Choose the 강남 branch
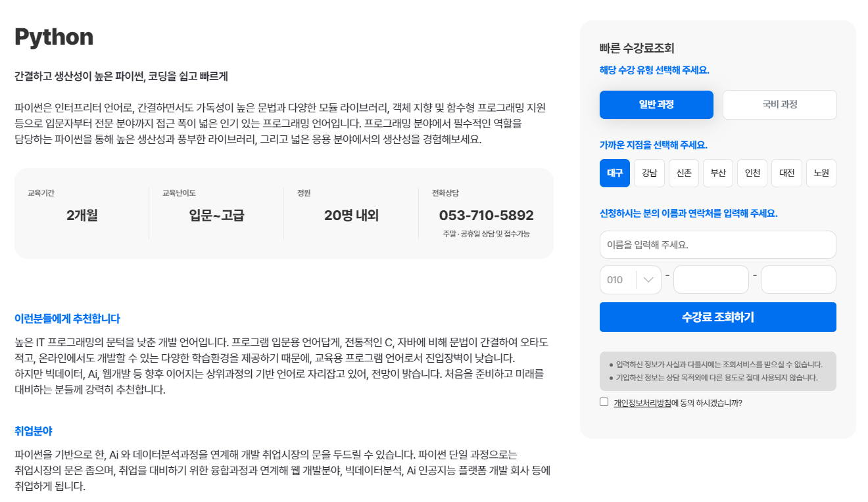868x502 pixels. (649, 173)
